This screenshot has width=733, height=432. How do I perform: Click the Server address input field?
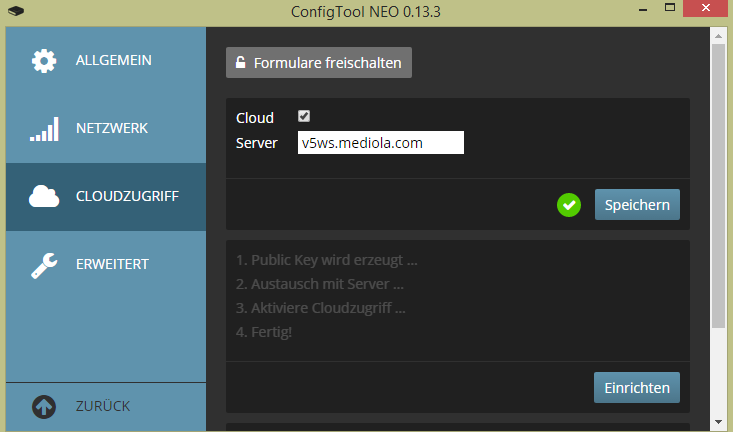pos(381,143)
